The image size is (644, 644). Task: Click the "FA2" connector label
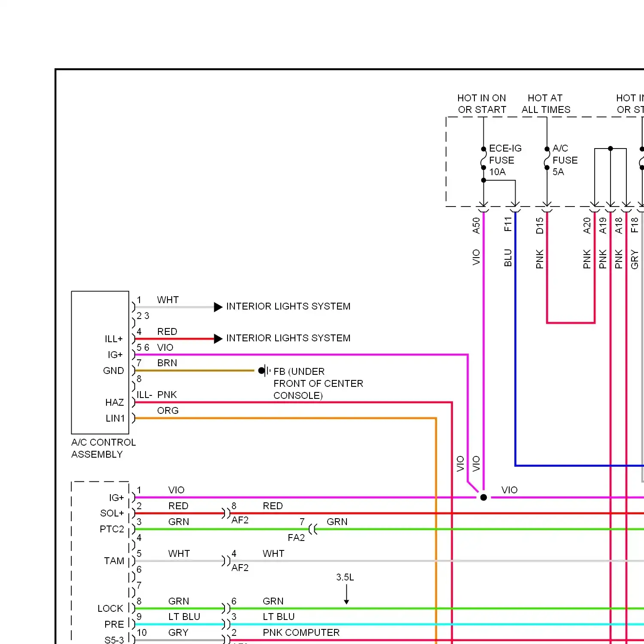pos(296,538)
